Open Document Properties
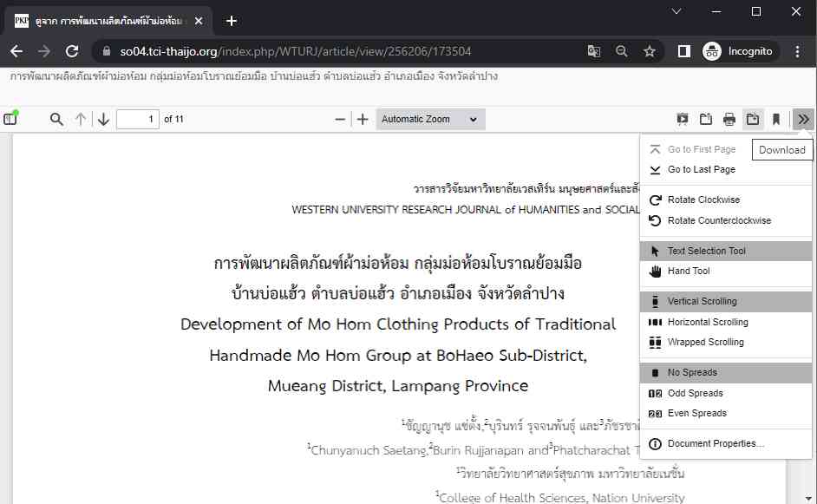 pos(716,444)
